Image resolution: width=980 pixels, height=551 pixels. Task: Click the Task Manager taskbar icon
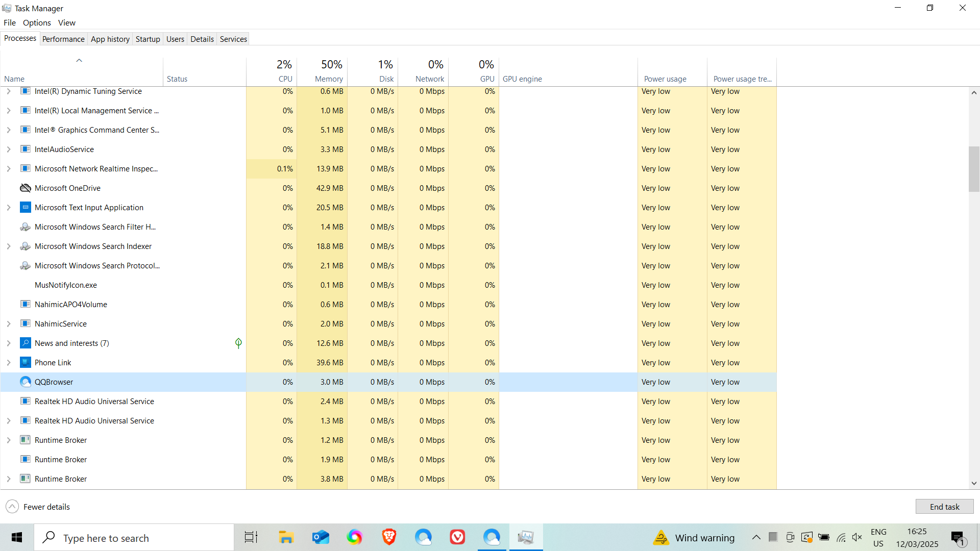click(x=526, y=537)
